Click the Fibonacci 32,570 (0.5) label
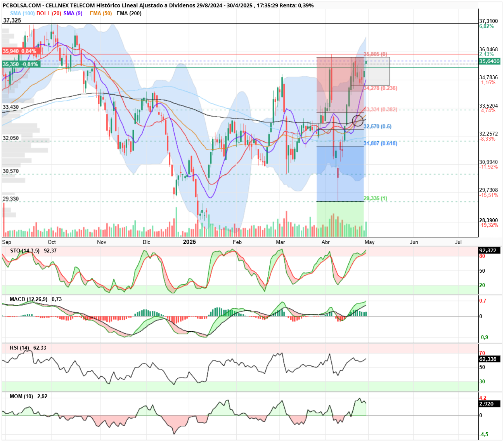504x442 pixels. (x=378, y=127)
